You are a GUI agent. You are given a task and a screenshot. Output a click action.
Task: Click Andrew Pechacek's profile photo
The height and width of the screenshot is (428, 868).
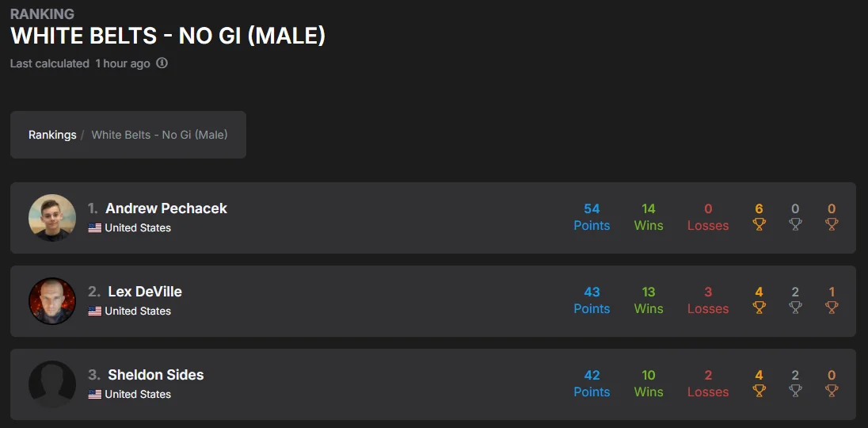click(52, 218)
